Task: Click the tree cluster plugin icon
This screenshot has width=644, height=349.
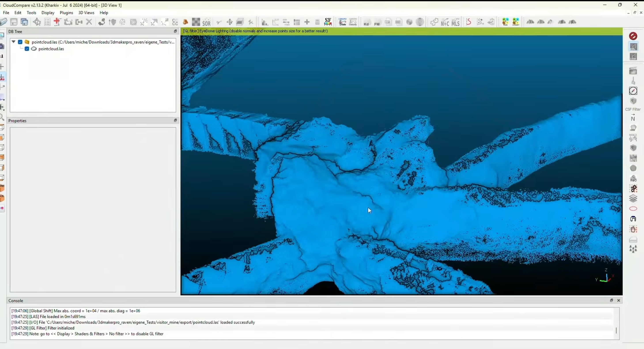Action: [x=633, y=249]
